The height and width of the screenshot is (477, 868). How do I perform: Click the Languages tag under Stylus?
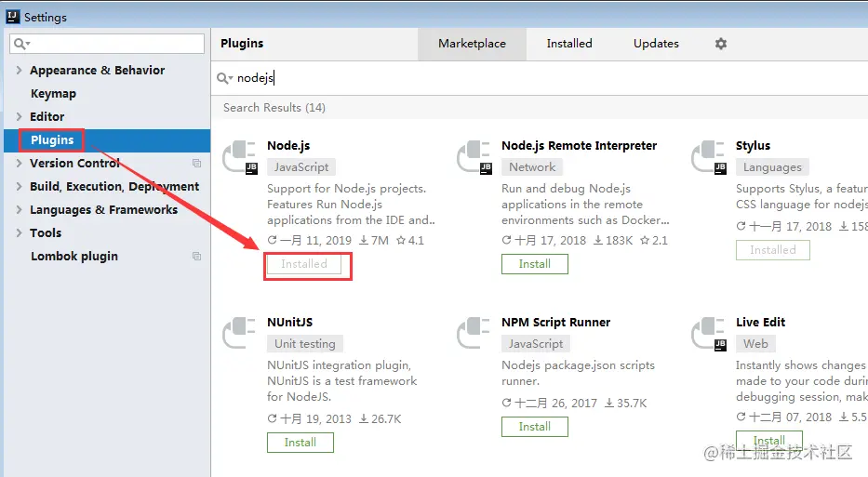tap(772, 167)
